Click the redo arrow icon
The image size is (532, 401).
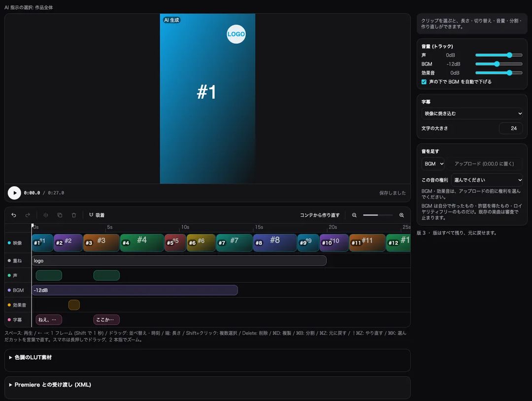pyautogui.click(x=28, y=215)
